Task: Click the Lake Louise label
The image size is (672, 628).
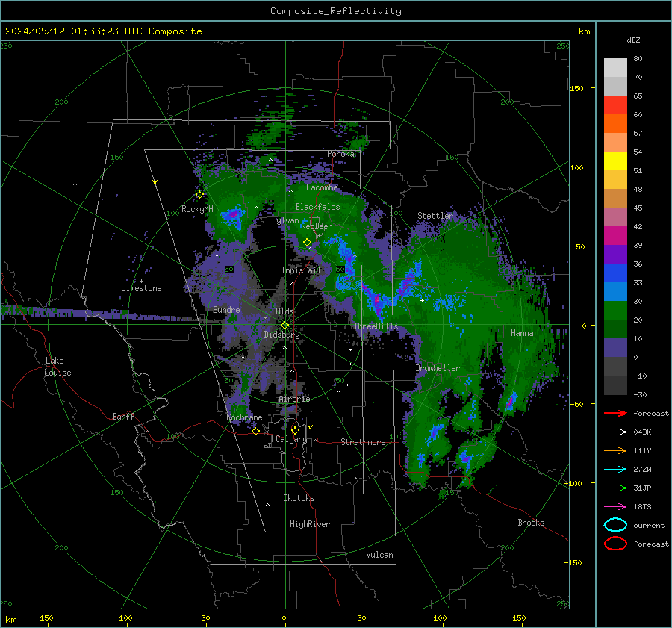Action: click(x=57, y=367)
